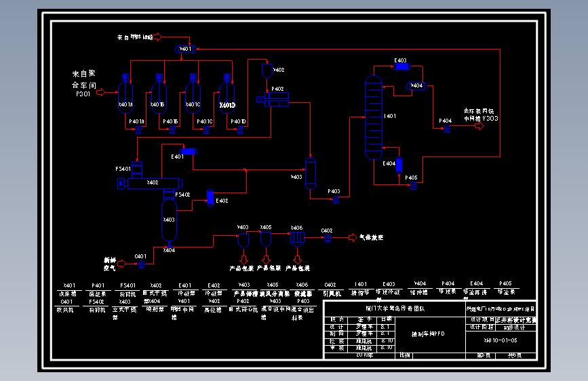This screenshot has width=588, height=381.
Task: Click the P404 pump symbol
Action: tap(447, 129)
